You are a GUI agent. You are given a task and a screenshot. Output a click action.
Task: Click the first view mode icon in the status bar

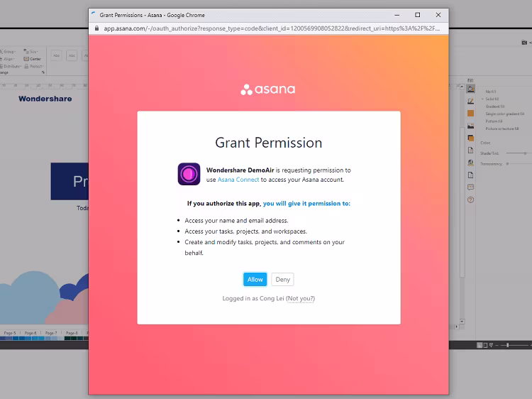(x=480, y=345)
